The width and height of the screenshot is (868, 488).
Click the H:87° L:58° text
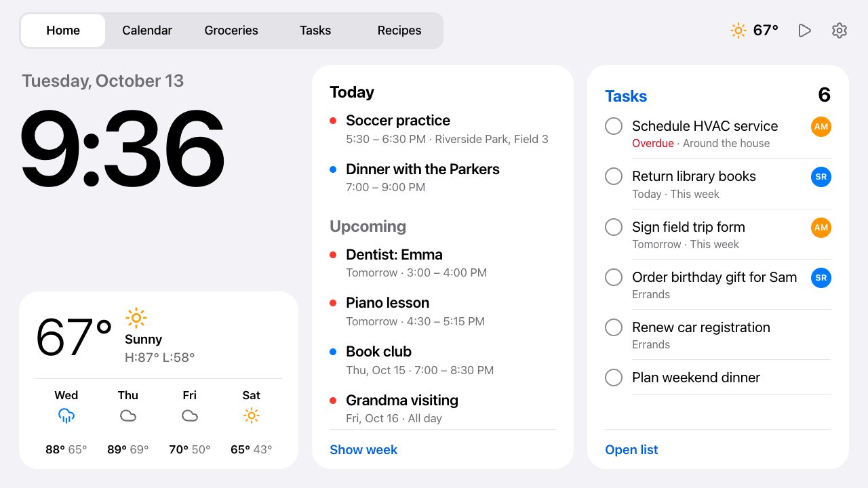159,357
